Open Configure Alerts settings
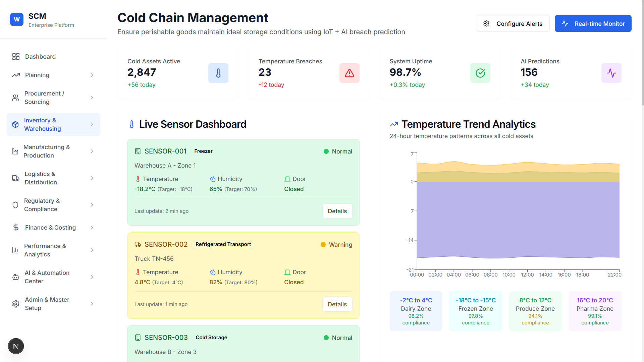This screenshot has width=644, height=362. [513, 23]
